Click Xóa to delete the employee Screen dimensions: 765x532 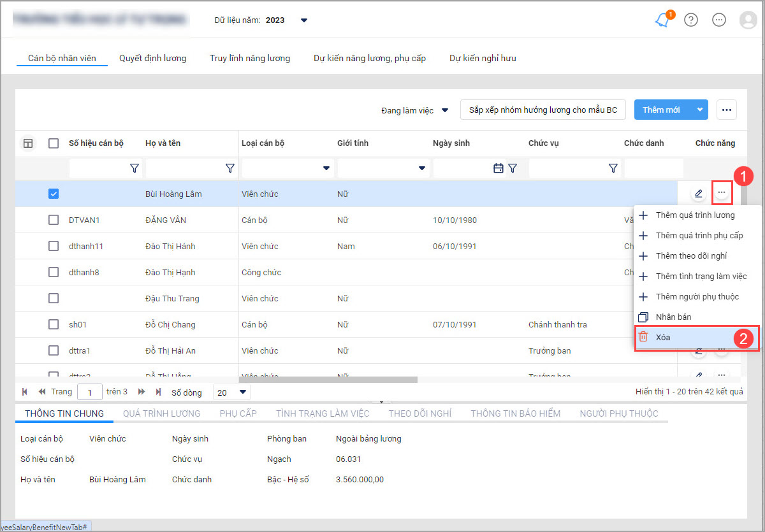coord(697,338)
